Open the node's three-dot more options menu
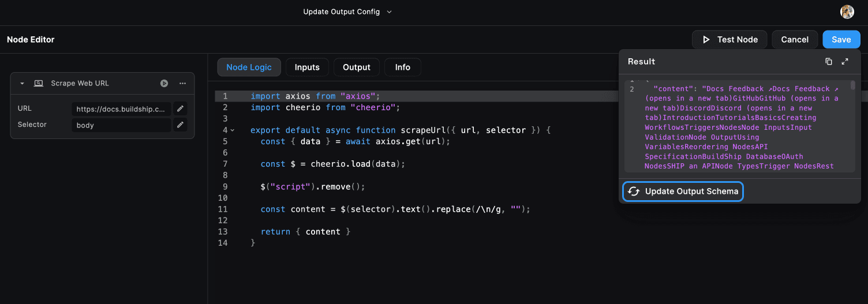Image resolution: width=868 pixels, height=304 pixels. click(182, 84)
